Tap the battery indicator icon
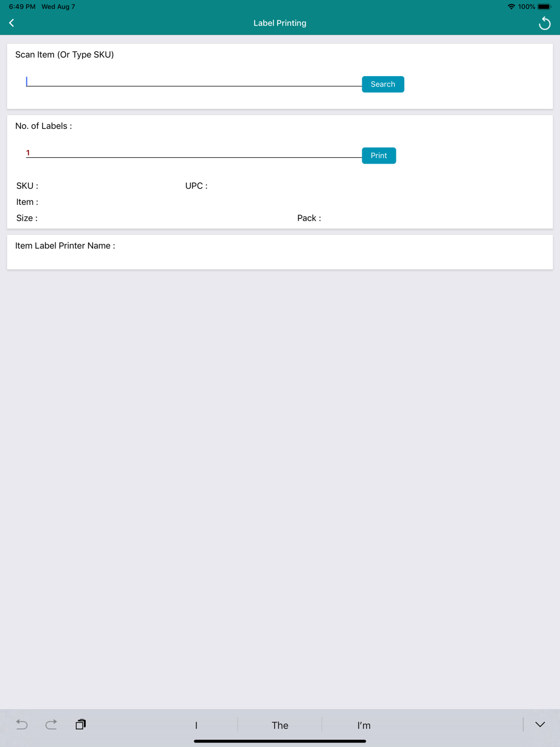Image resolution: width=560 pixels, height=747 pixels. pos(544,7)
